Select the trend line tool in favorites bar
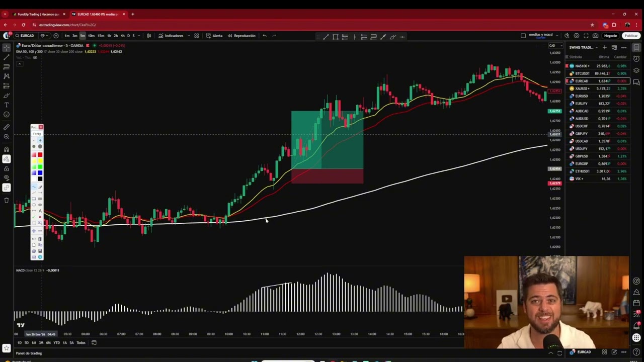 [326, 37]
